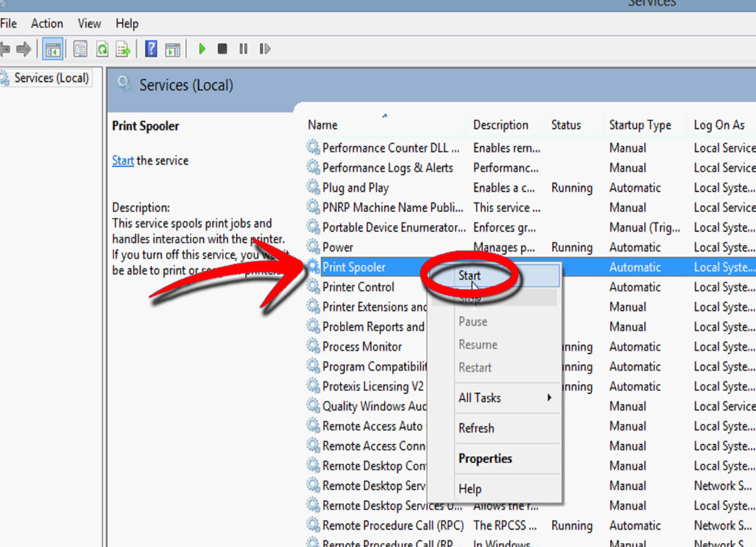Select the Plug and Play service row
Image resolution: width=756 pixels, height=547 pixels.
pyautogui.click(x=355, y=188)
